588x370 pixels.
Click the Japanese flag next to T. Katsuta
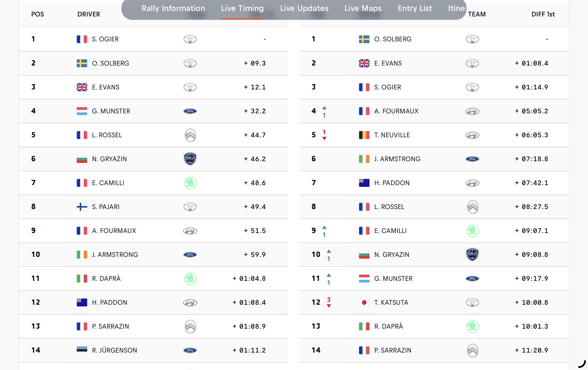(364, 302)
